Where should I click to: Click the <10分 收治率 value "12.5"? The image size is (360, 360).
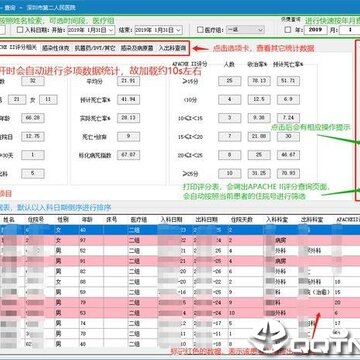(259, 100)
